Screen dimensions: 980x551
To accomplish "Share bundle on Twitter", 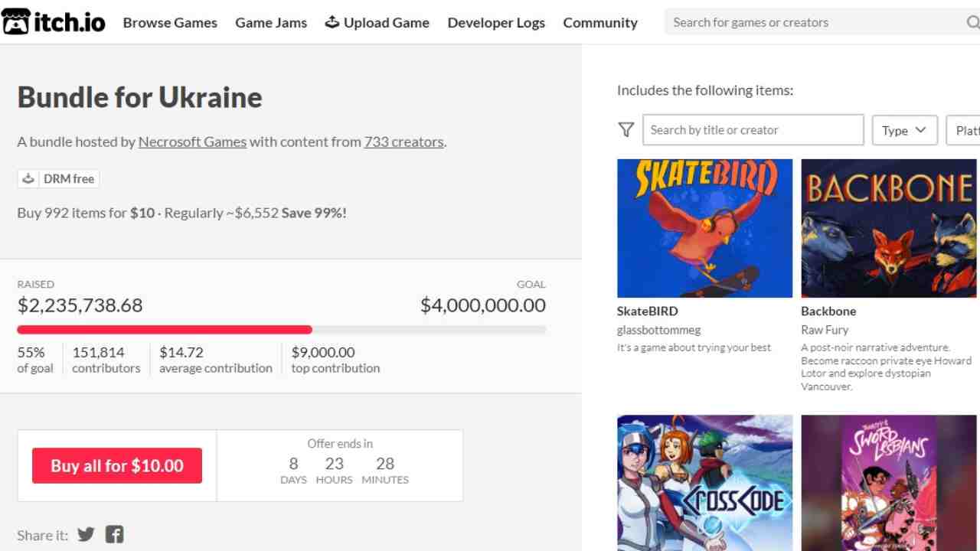I will 86,534.
